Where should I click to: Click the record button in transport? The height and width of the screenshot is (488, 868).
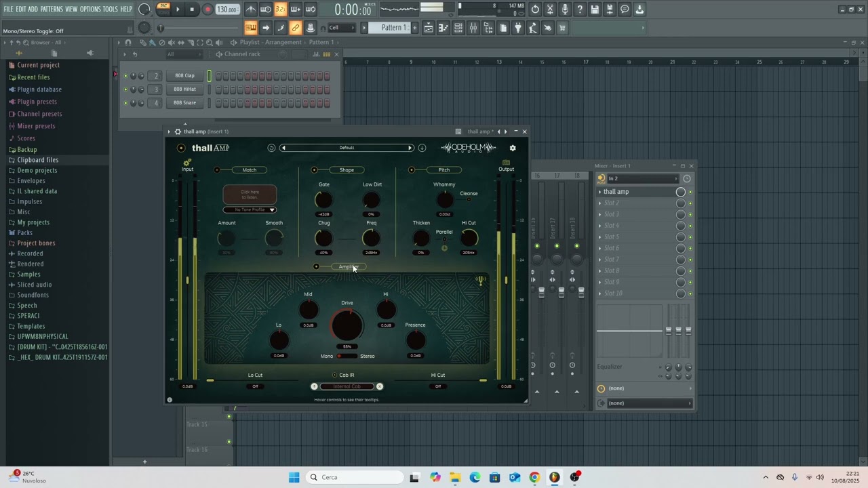tap(208, 9)
